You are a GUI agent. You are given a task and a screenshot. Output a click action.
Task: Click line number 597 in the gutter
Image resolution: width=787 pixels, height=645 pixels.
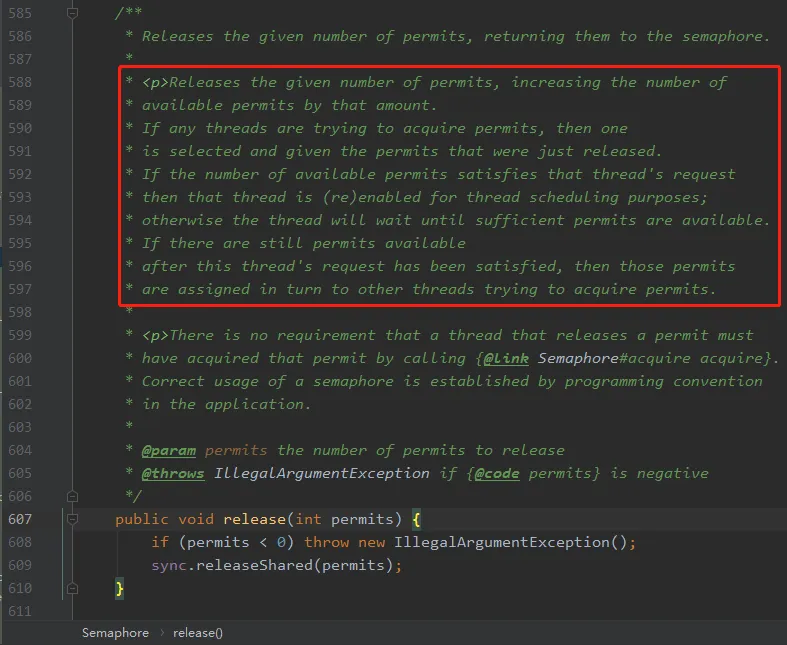pos(20,289)
